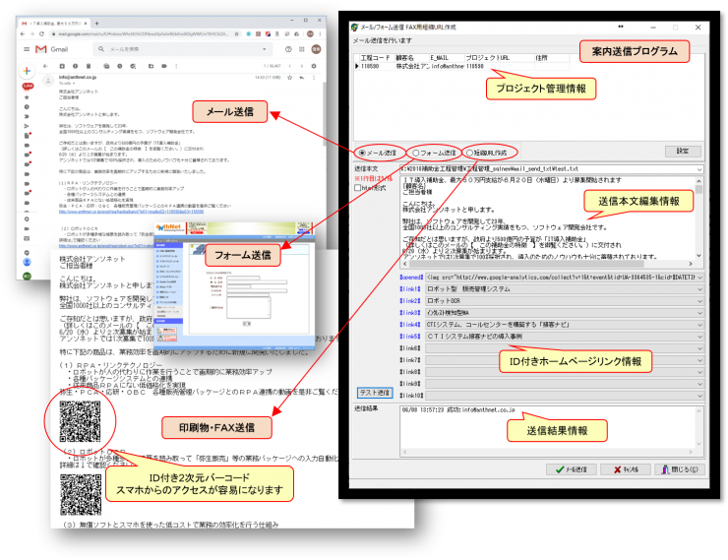Click the 閉じる(C) close button
Screen dimensions: 728x560
coord(680,469)
